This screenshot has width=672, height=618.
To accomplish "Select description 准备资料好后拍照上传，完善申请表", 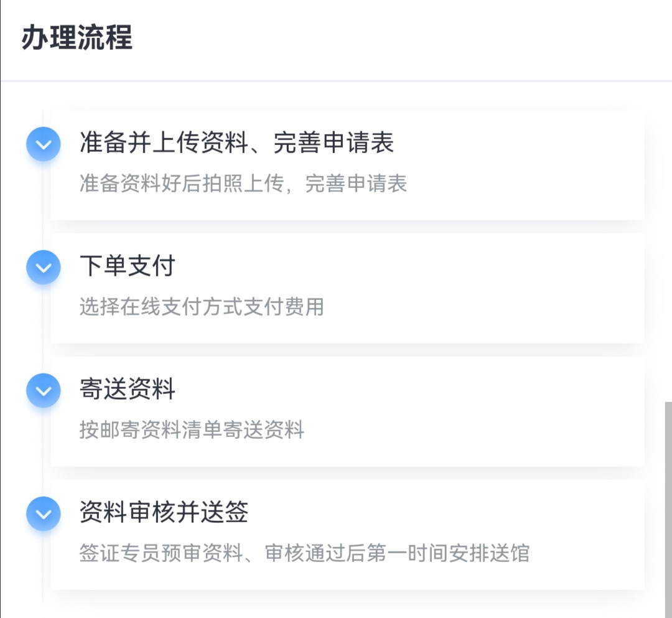I will coord(243,184).
